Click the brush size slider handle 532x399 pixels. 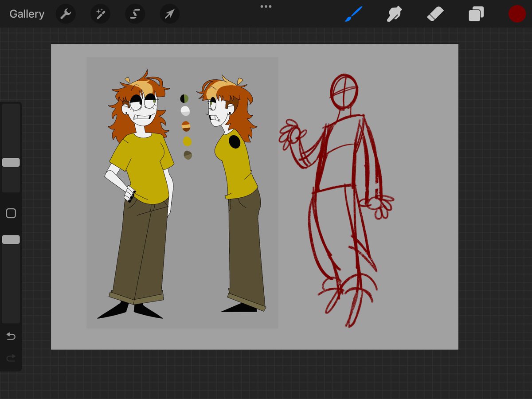(x=11, y=162)
